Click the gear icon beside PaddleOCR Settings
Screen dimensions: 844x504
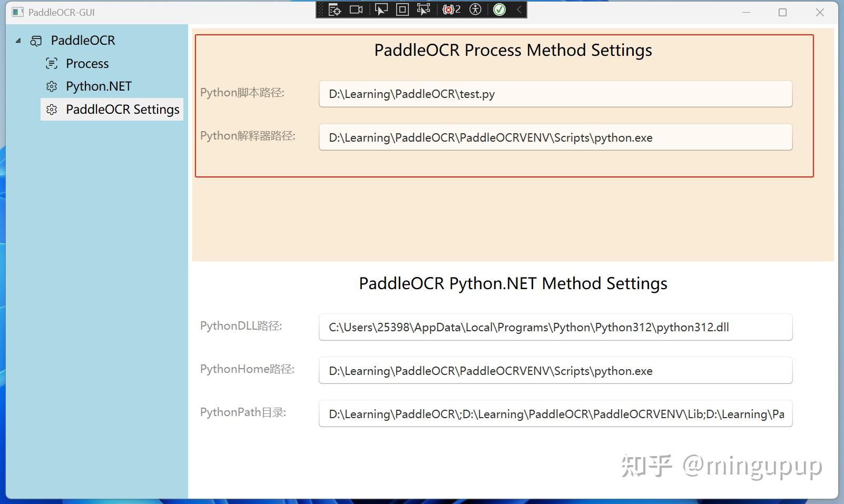52,109
